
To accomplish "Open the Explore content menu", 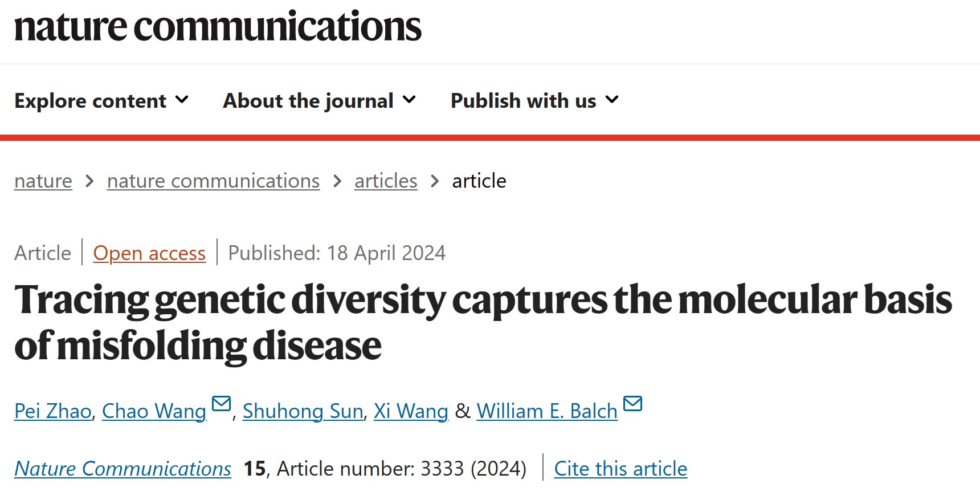I will pos(91,101).
